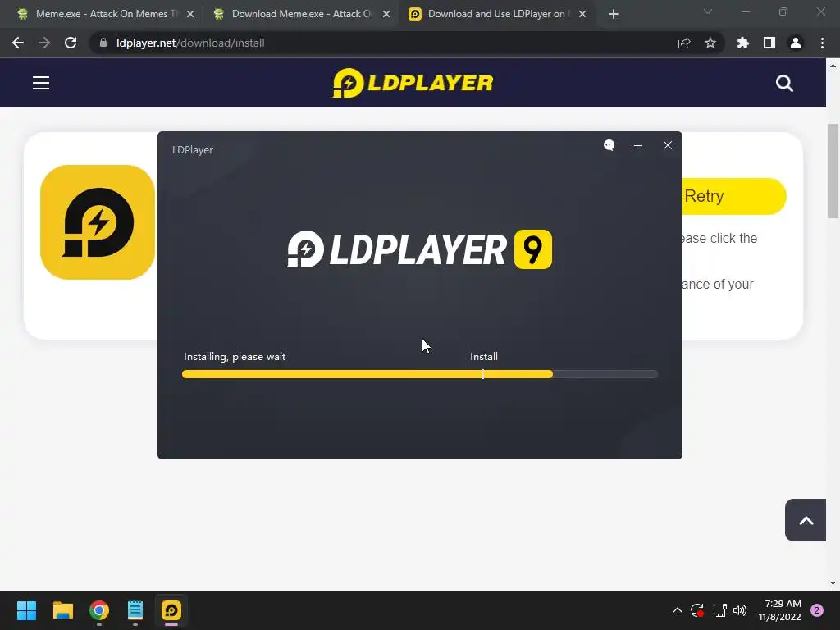Click the scrollbar up arrow
Screen dimensions: 840x630
click(x=833, y=66)
